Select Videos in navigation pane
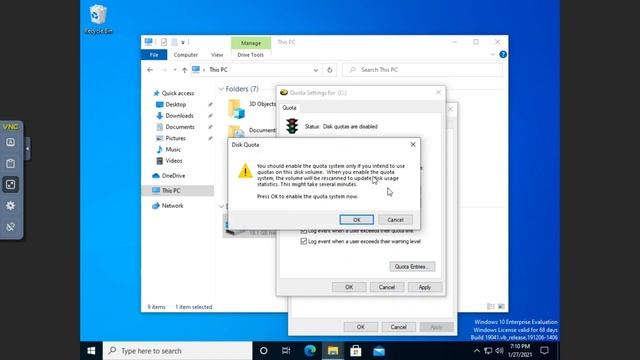Screen dimensions: 640x360 pos(173,161)
